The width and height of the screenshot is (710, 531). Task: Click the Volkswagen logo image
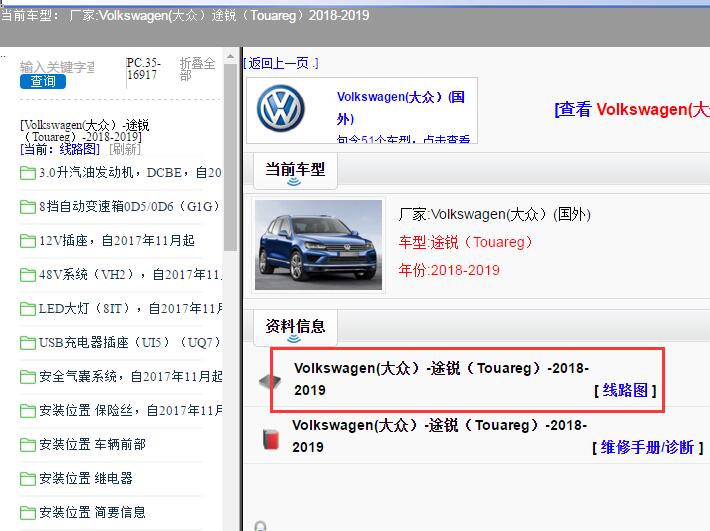pos(281,109)
